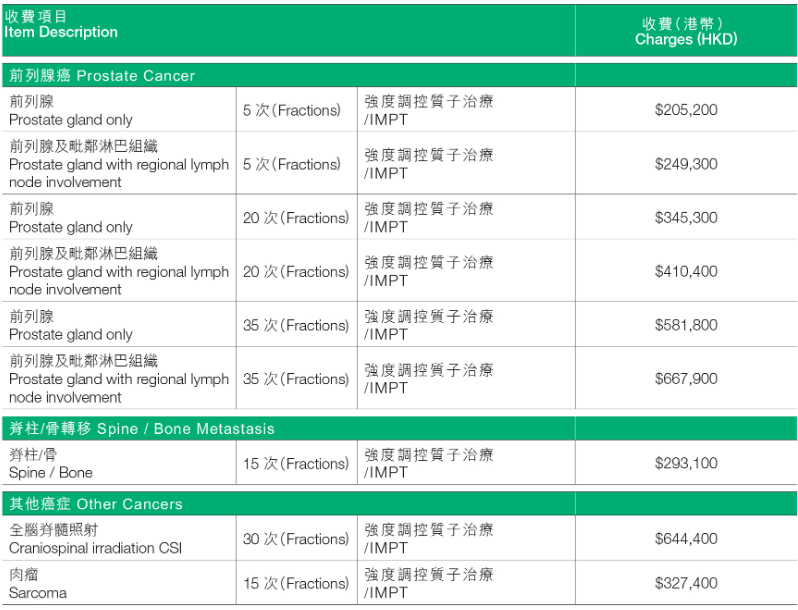Select the Spine / Bone Metastasis heading
798x610 pixels.
(x=141, y=429)
